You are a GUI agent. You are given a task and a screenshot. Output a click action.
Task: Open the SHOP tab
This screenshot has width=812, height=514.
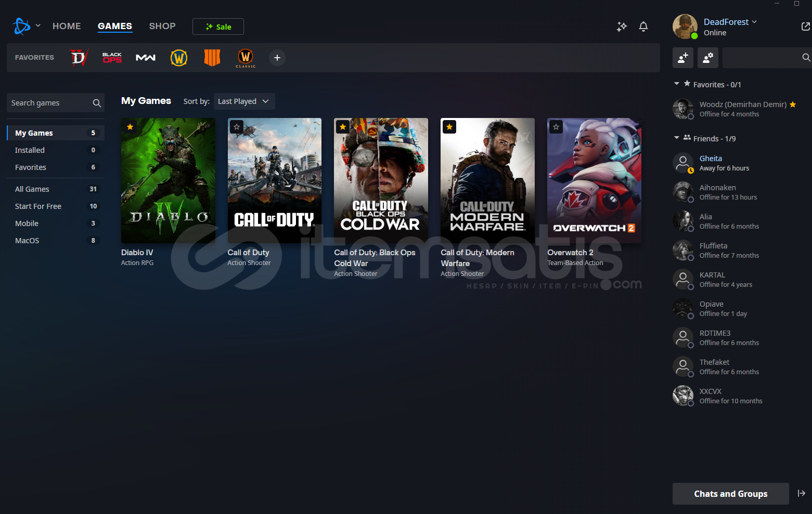click(162, 26)
